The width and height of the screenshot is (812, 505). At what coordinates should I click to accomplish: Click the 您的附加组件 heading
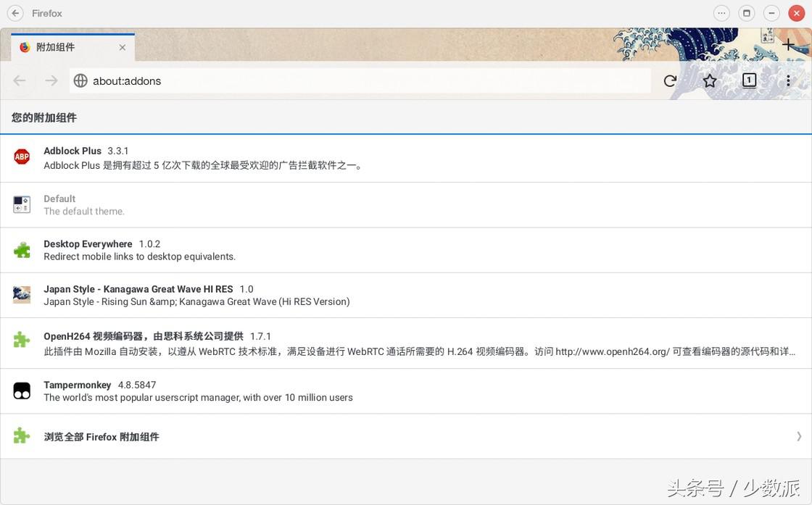point(44,117)
